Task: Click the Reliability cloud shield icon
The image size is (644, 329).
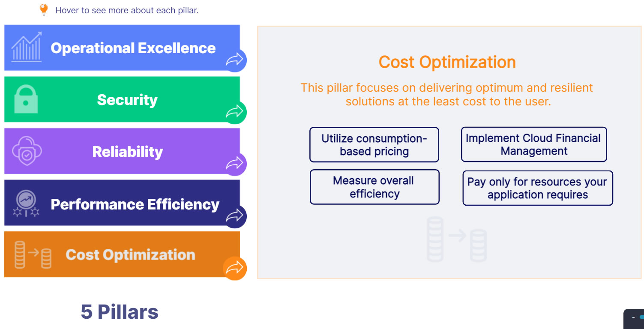Action: coord(27,151)
